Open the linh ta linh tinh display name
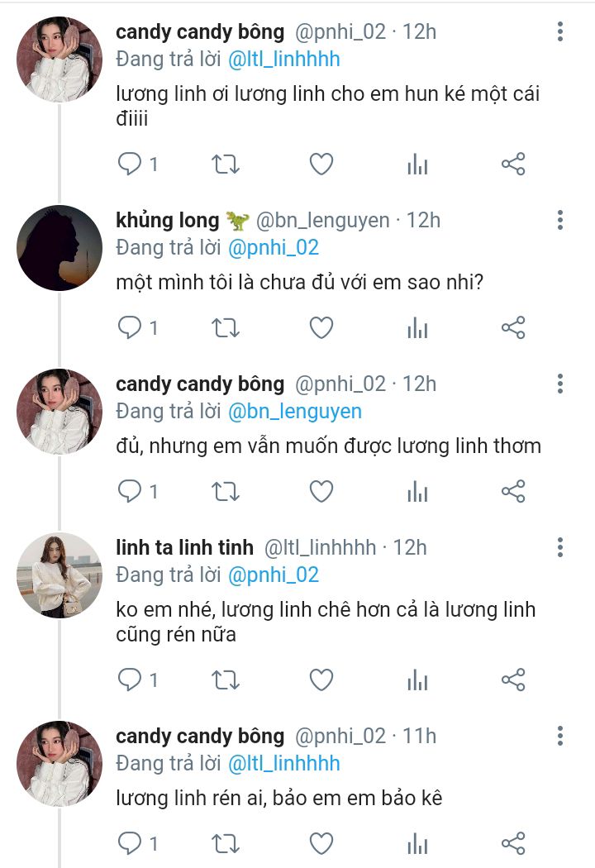This screenshot has width=595, height=868. click(184, 547)
